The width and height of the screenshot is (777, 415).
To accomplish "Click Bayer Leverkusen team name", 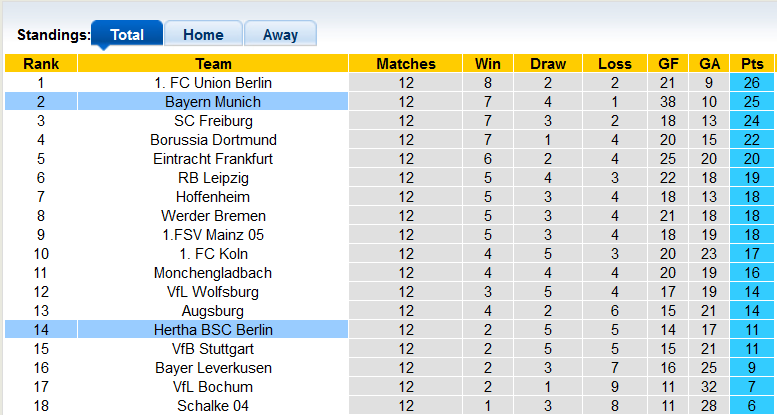I will (x=213, y=368).
